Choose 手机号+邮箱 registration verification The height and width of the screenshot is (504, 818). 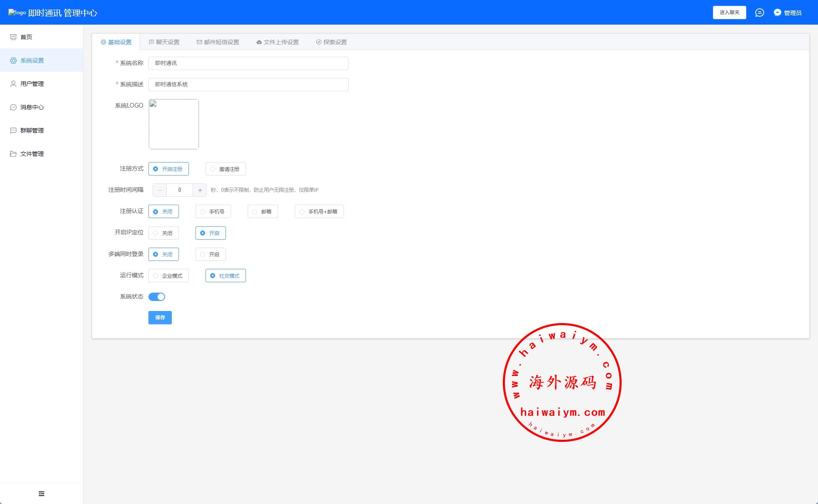(319, 212)
